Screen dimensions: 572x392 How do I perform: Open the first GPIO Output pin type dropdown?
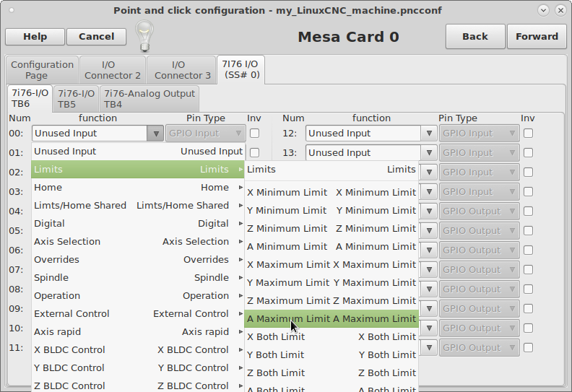pos(479,211)
